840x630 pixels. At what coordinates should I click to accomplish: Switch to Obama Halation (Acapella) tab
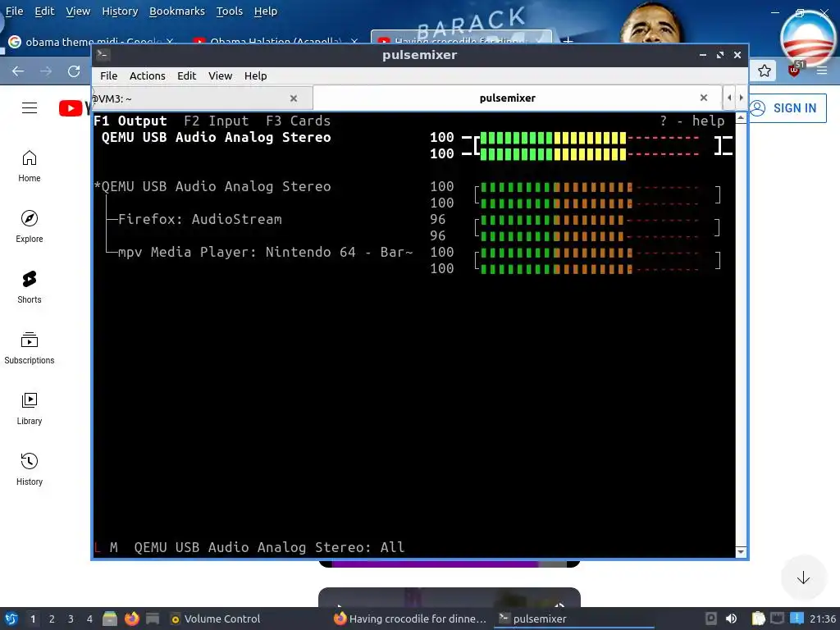(x=276, y=41)
